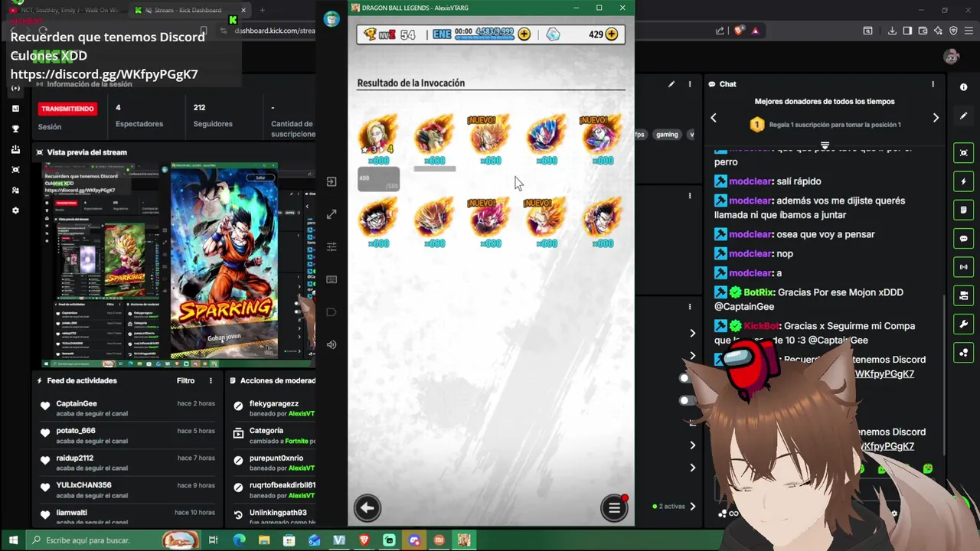Image resolution: width=980 pixels, height=551 pixels.
Task: Open Kick sidebar analytics chart icon
Action: pos(15,109)
